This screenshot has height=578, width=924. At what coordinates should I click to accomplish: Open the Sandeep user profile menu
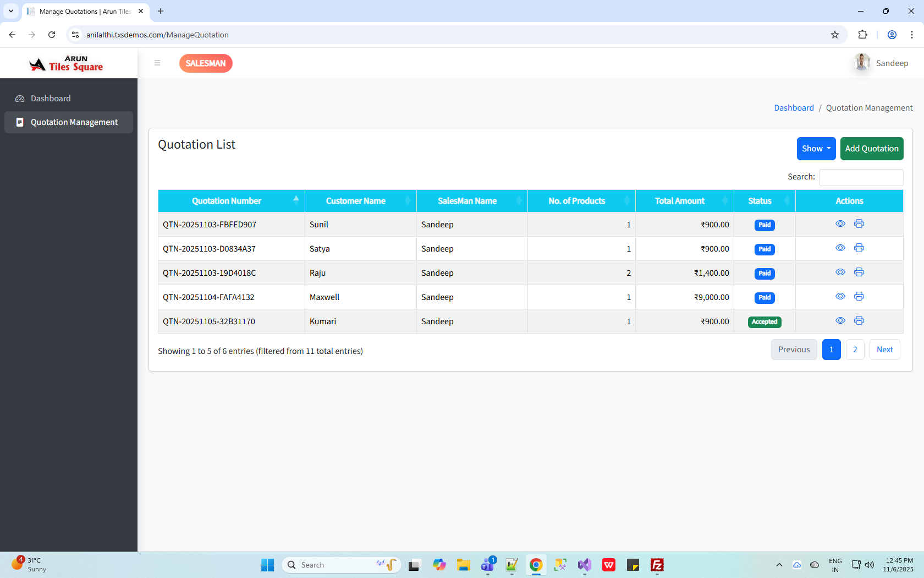point(881,63)
